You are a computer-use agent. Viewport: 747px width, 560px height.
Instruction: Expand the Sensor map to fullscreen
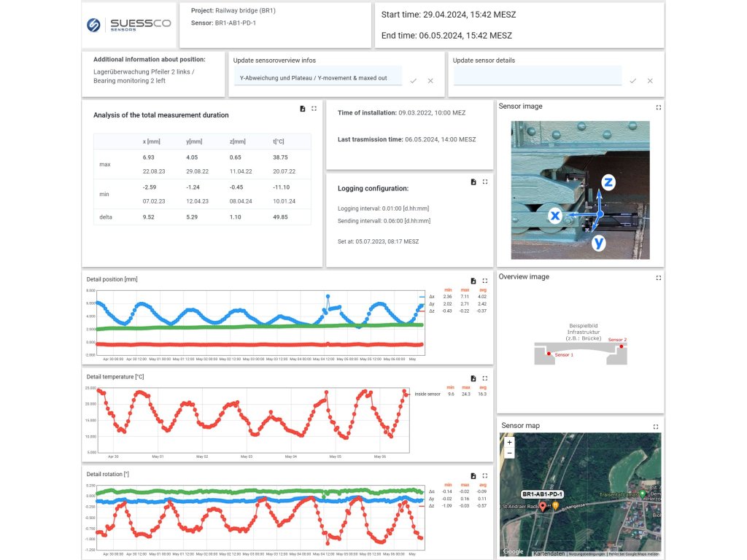(x=656, y=427)
